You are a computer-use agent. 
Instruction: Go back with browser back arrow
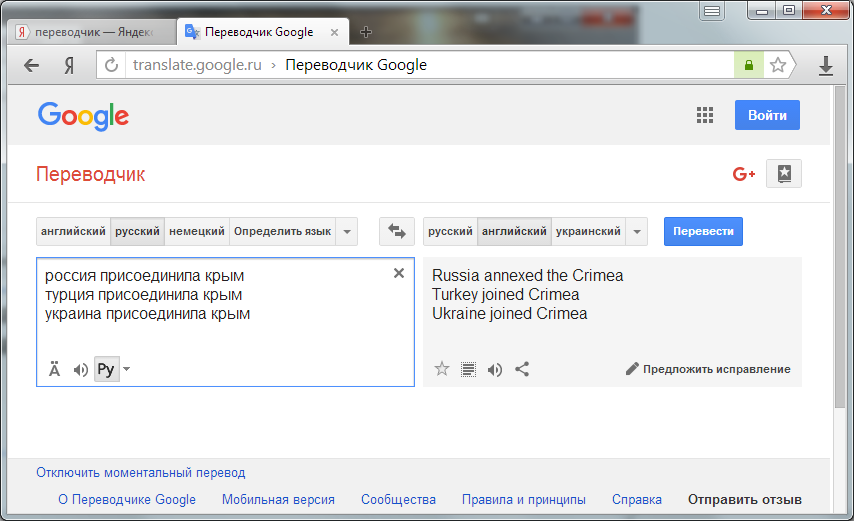coord(32,65)
